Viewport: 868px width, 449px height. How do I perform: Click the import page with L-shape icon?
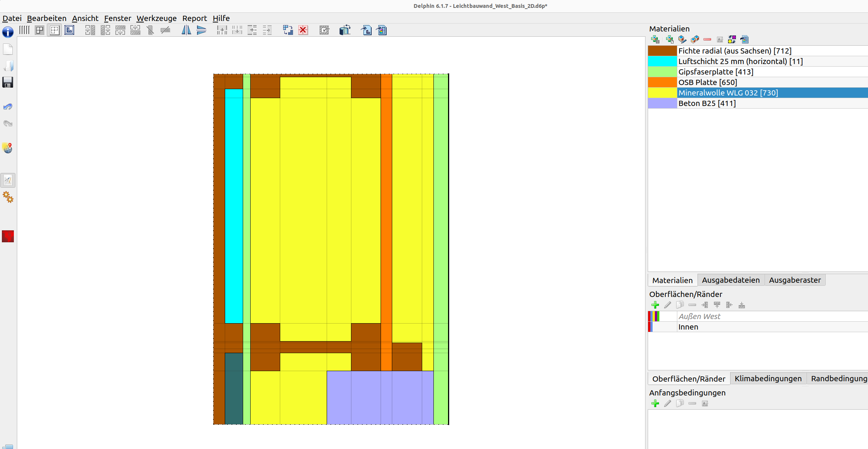366,30
